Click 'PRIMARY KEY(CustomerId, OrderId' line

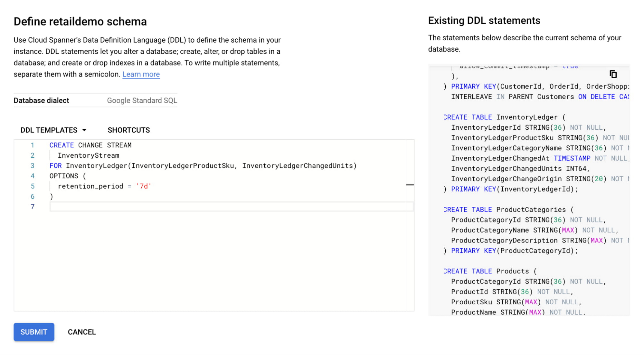536,86
